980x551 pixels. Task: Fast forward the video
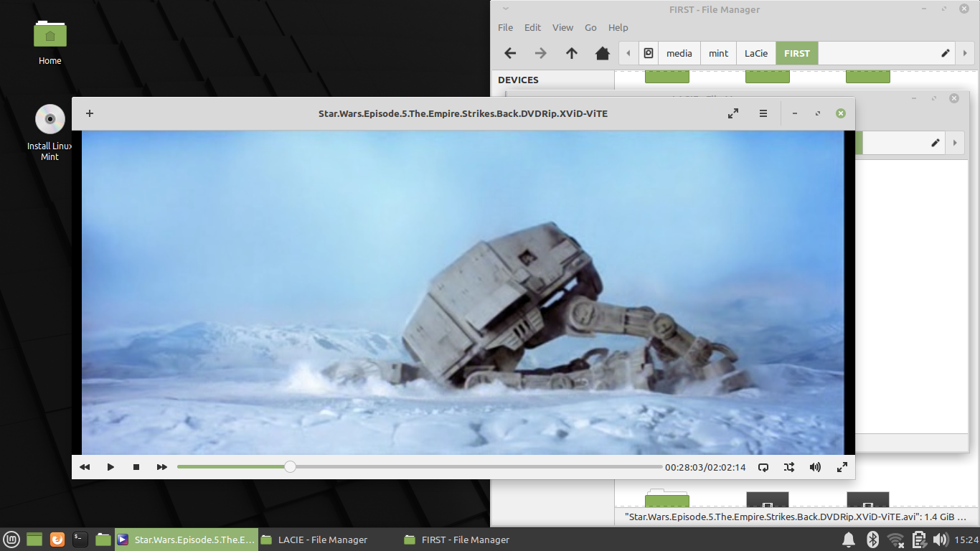[162, 467]
